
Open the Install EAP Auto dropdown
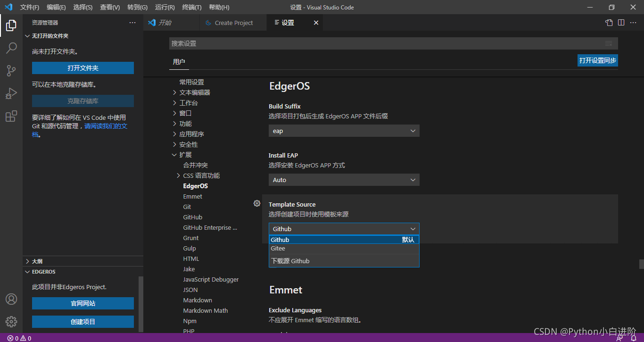pos(344,180)
